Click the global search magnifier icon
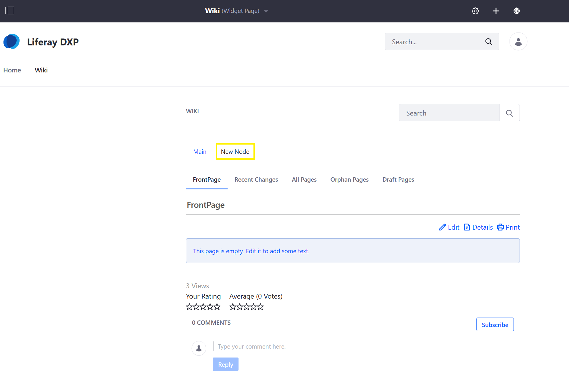569x392 pixels. click(489, 41)
